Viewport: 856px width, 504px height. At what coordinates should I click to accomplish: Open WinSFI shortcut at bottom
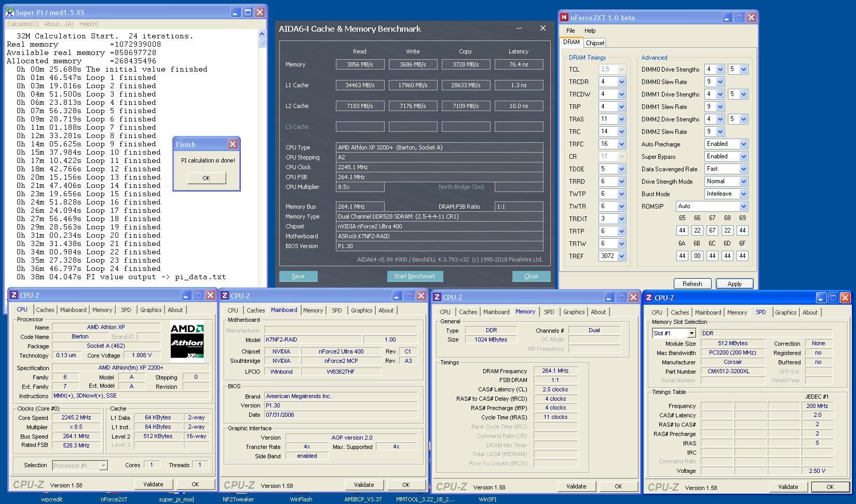coord(487,499)
